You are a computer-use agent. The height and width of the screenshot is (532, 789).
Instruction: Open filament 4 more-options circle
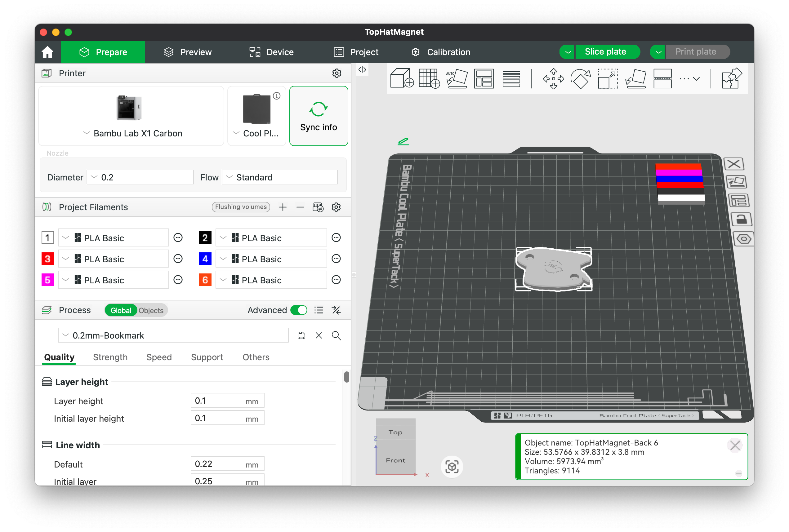pyautogui.click(x=336, y=259)
